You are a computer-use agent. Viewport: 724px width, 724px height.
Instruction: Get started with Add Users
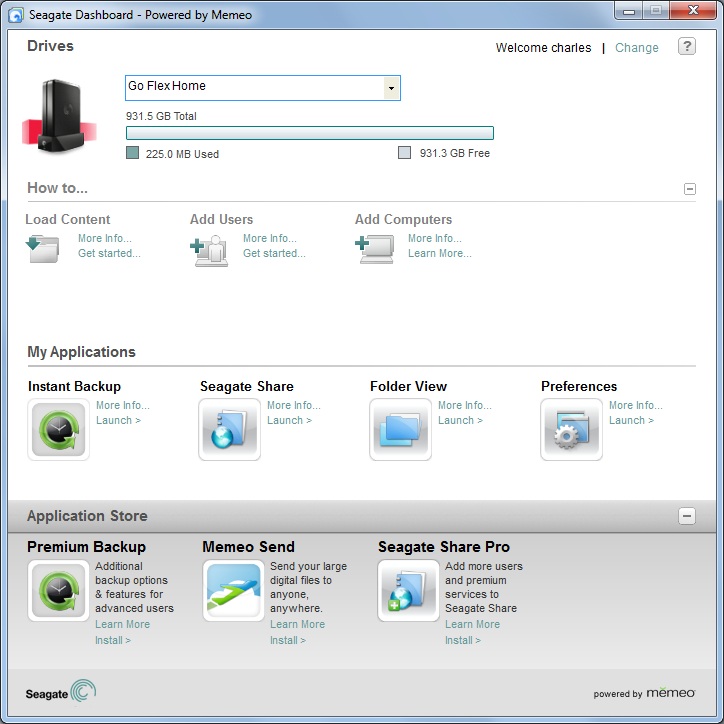click(274, 253)
